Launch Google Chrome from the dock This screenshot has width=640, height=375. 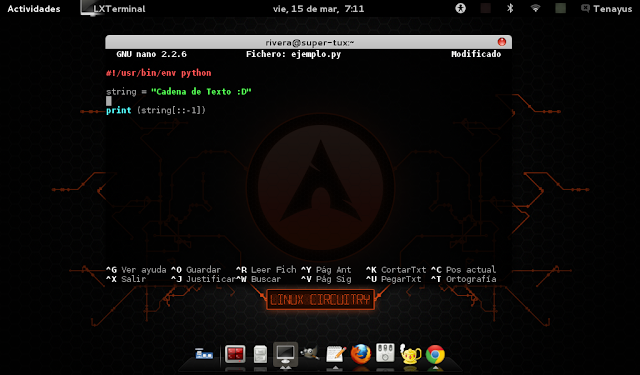(x=435, y=354)
